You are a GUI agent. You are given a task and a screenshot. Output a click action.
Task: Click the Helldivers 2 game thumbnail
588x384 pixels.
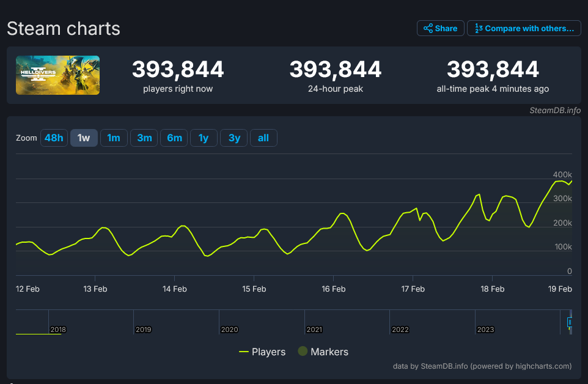[57, 75]
